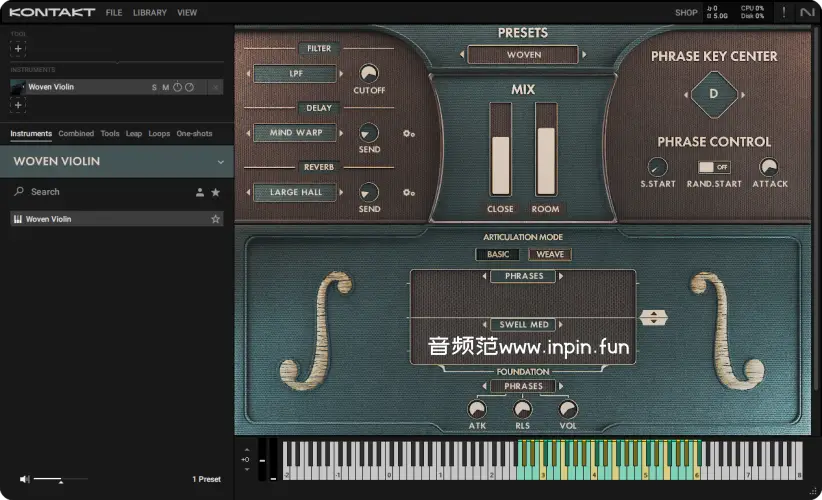Click the exclamation notification icon
822x500 pixels.
(783, 12)
